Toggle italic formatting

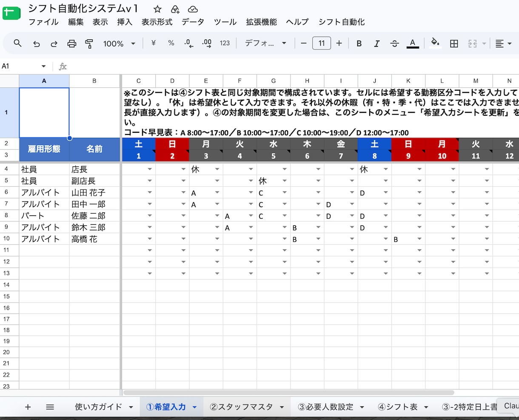(x=376, y=43)
